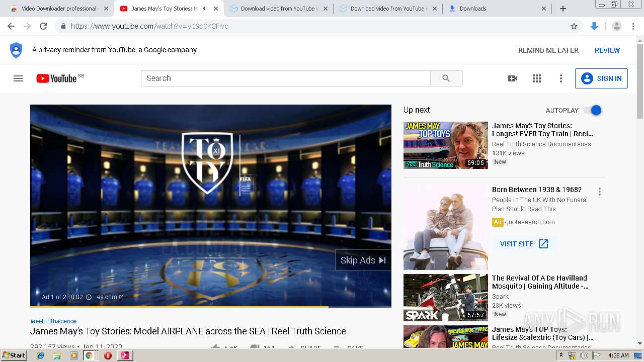Open 'The Revival Of A De Havilland Mosquito' title

tap(540, 282)
